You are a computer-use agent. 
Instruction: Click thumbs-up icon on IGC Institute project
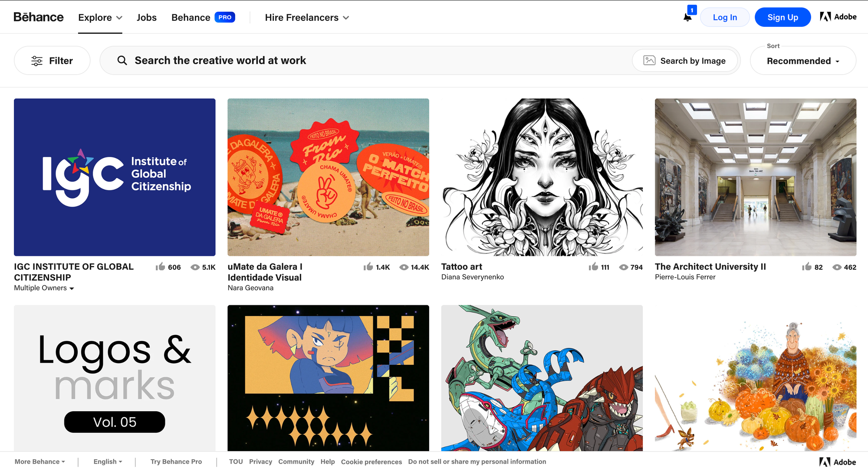[x=160, y=267]
